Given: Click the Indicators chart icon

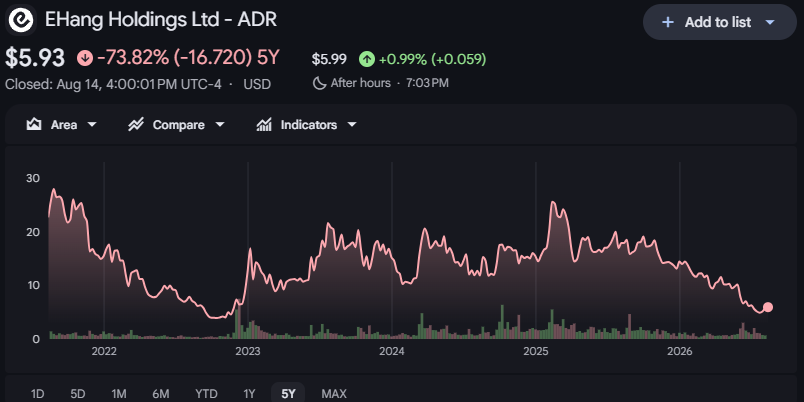Looking at the screenshot, I should click(x=264, y=125).
